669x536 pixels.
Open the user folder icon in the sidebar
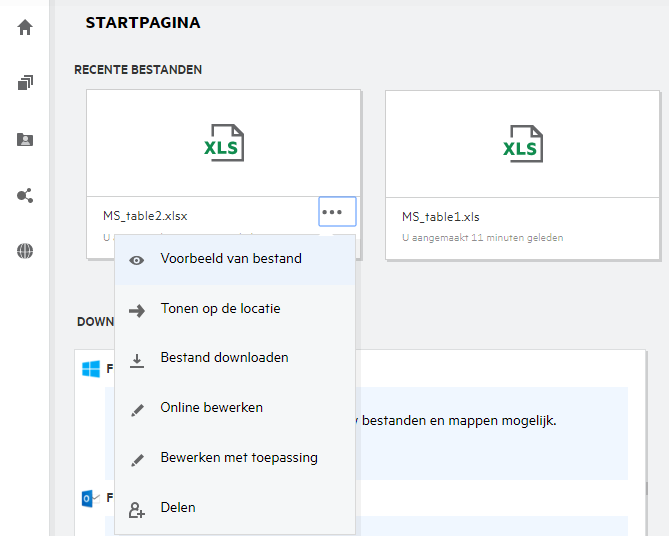pos(25,140)
